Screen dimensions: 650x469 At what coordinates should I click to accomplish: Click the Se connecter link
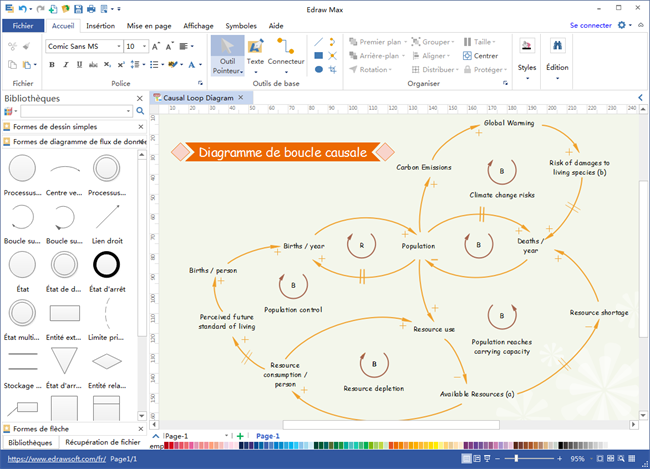tap(590, 25)
